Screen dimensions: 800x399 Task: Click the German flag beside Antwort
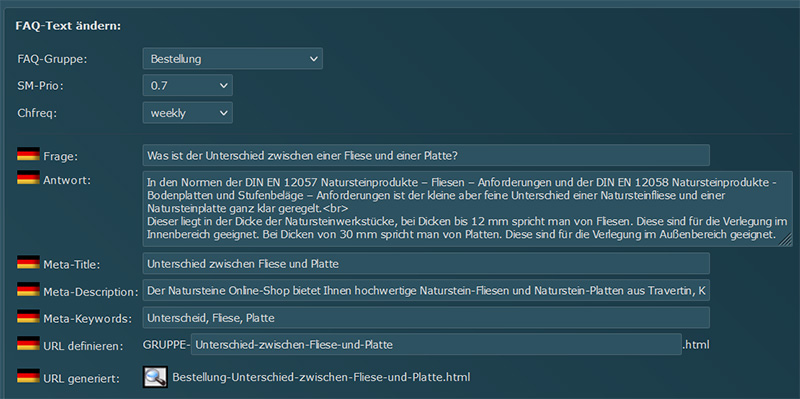[28, 177]
